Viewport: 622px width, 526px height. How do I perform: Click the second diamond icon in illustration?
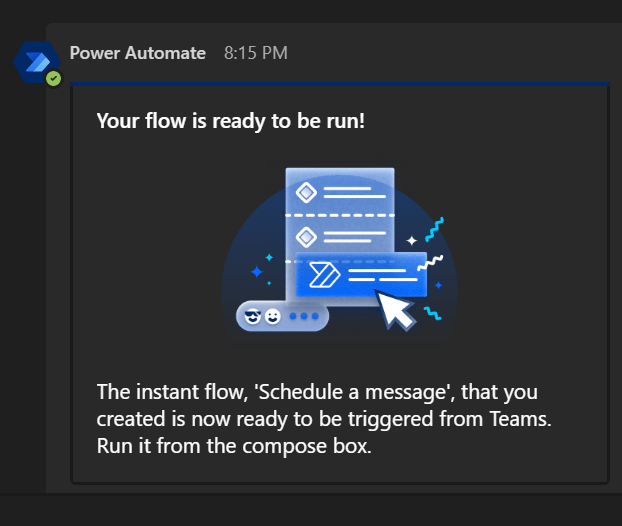(307, 236)
